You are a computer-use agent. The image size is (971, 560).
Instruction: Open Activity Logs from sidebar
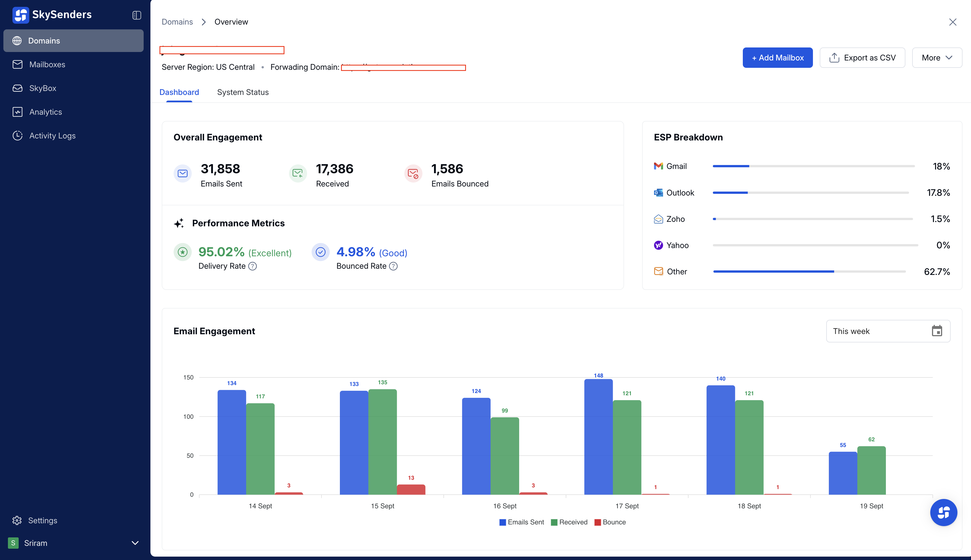pyautogui.click(x=52, y=135)
